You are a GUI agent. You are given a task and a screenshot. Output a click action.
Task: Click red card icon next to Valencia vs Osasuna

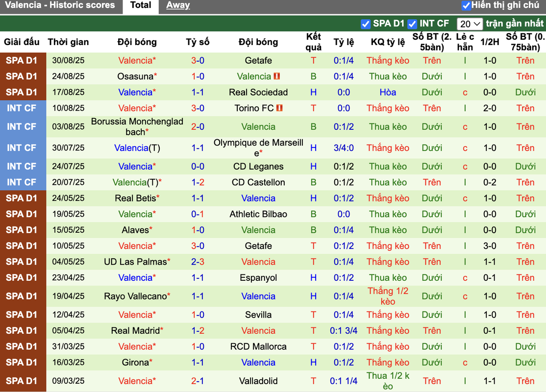coord(277,76)
